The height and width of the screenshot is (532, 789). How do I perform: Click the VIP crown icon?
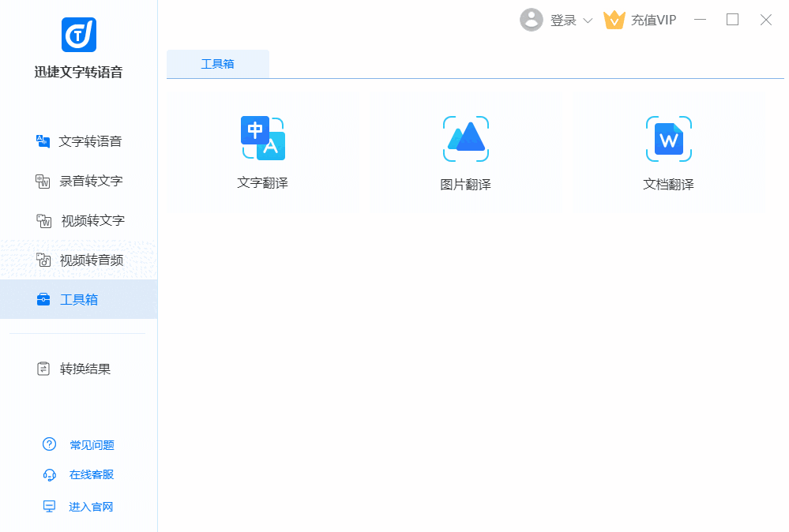click(614, 20)
